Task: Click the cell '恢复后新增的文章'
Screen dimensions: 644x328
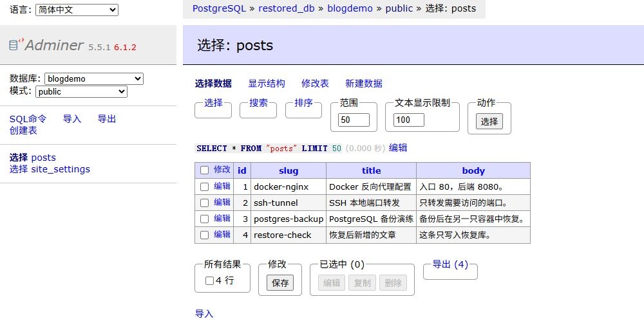Action: (x=372, y=235)
